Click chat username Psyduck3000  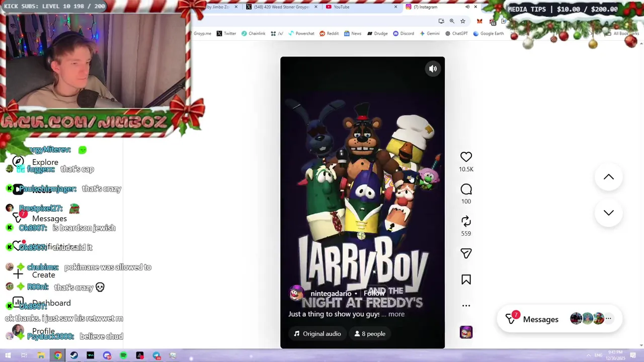click(50, 336)
